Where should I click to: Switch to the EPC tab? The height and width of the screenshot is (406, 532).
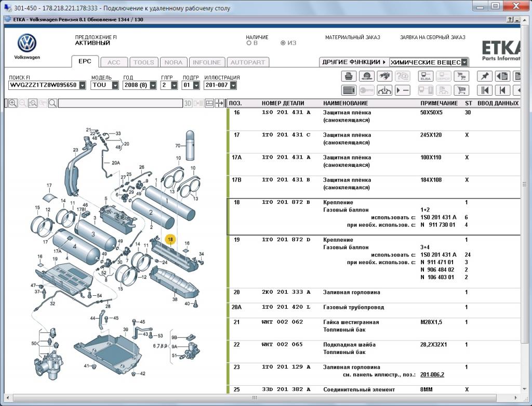click(85, 61)
